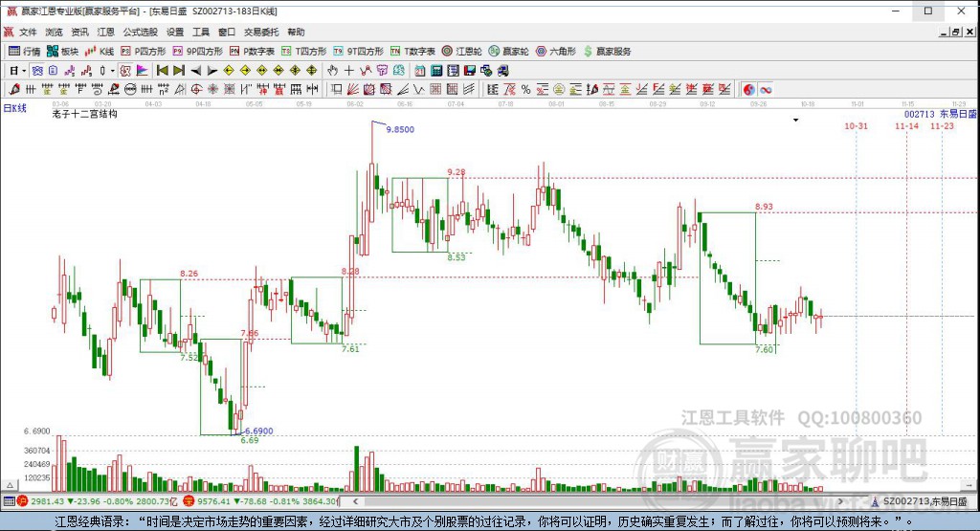Expand the candlestick style dropdown arrow
This screenshot has height=531, width=980.
pos(113,71)
